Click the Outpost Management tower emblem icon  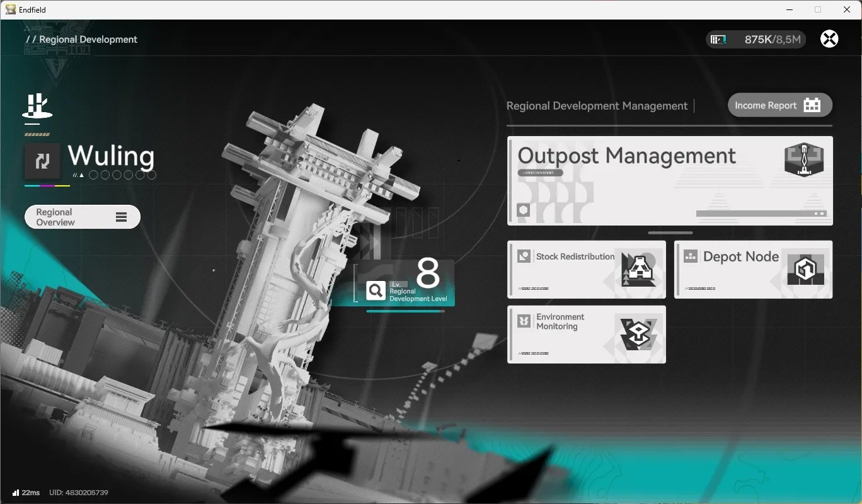click(803, 159)
